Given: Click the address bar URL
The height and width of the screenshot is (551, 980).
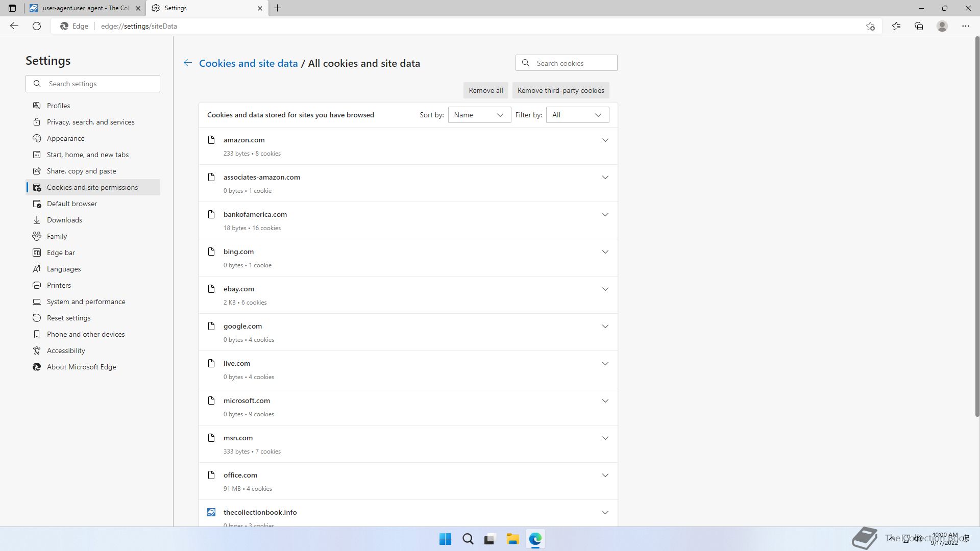Looking at the screenshot, I should [139, 26].
